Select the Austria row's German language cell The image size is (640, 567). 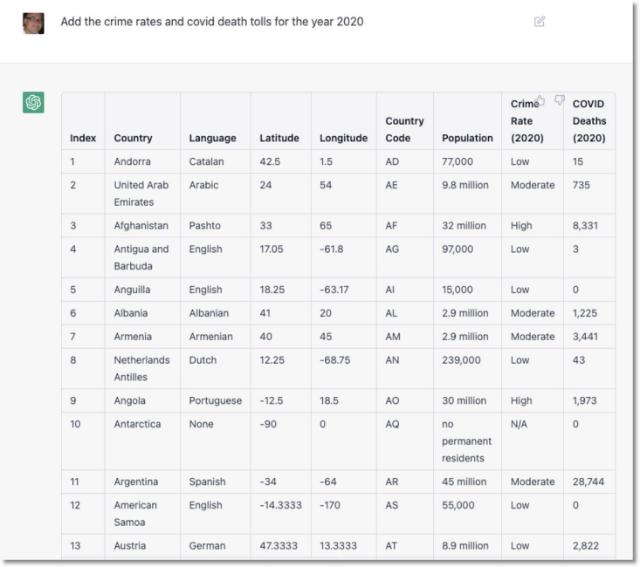click(207, 546)
